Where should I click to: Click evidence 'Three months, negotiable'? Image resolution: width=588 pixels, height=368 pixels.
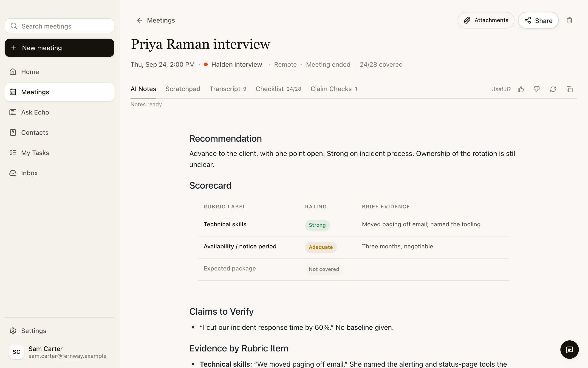(398, 246)
